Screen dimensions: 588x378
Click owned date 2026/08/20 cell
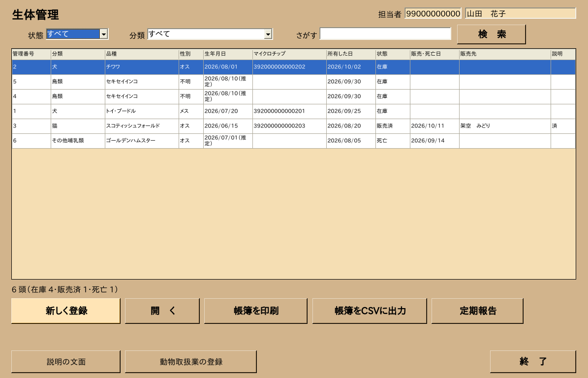tap(351, 126)
